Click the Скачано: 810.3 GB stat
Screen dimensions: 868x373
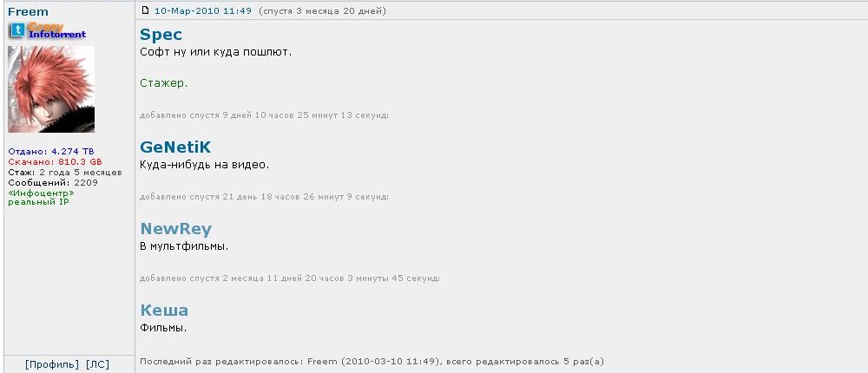55,161
